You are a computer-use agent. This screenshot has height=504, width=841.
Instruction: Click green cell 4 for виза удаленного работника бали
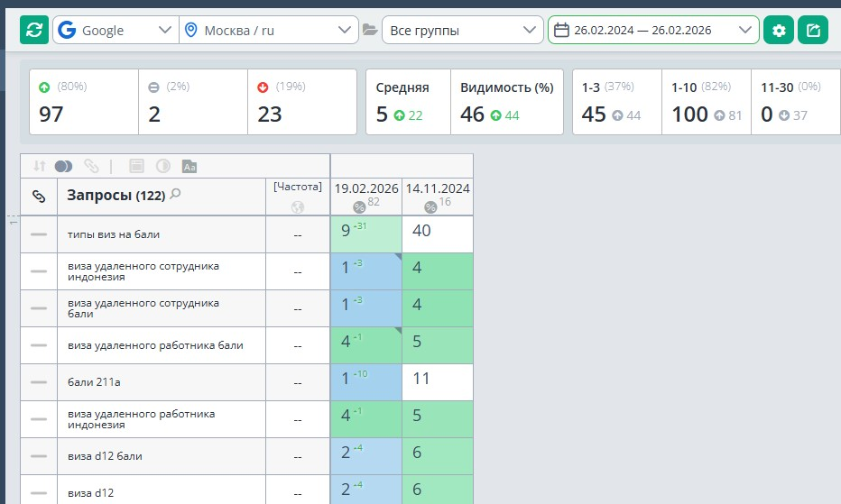(366, 345)
